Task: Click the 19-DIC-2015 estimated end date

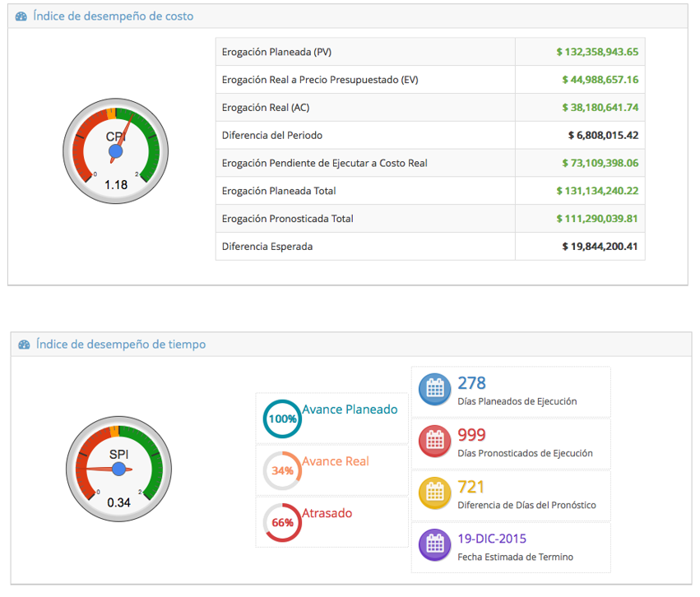Action: point(492,539)
